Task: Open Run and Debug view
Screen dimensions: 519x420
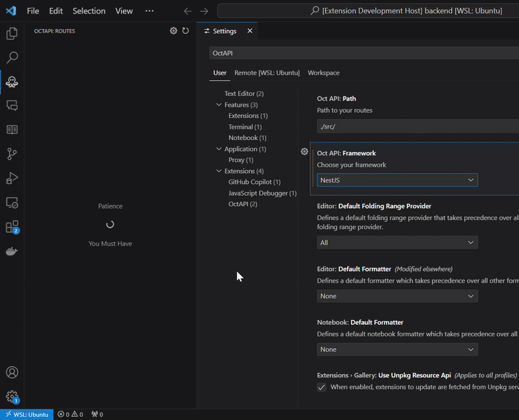Action: tap(12, 178)
